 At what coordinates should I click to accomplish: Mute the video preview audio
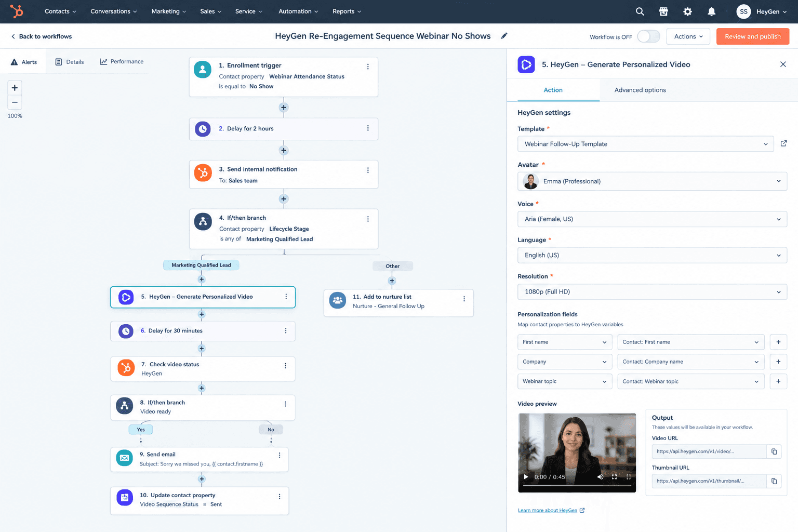601,477
